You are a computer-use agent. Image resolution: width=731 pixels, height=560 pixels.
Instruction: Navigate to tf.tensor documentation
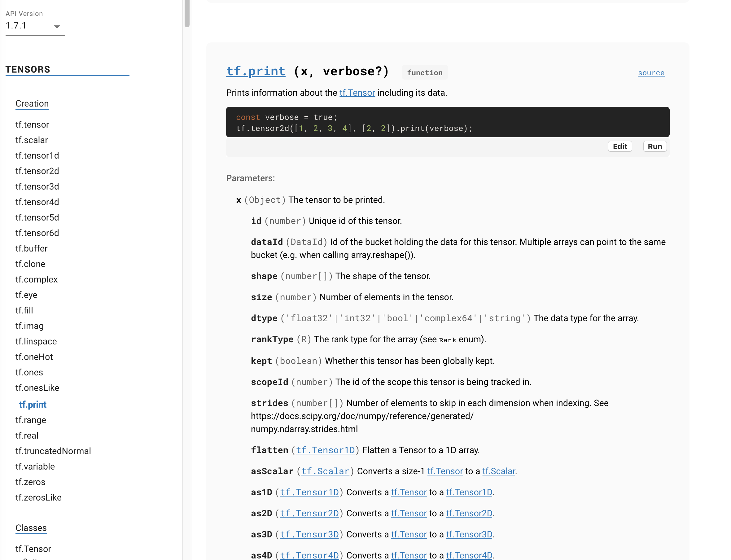pos(32,124)
